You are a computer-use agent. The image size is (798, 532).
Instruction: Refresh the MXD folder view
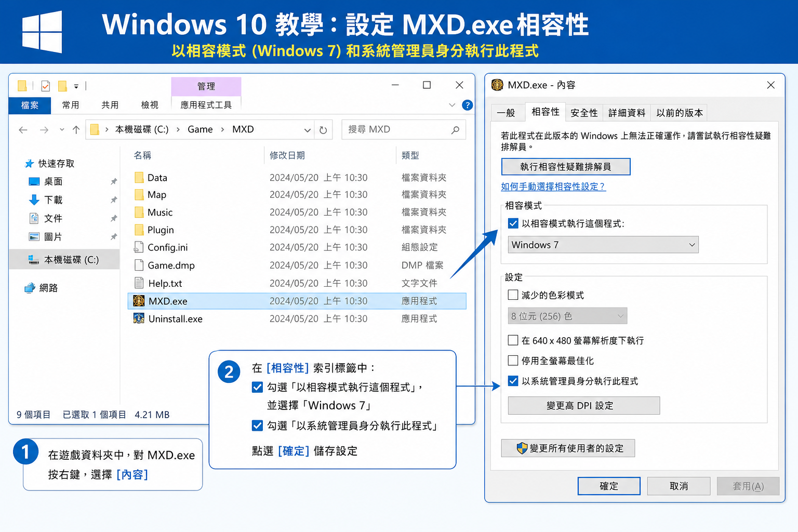pos(323,130)
